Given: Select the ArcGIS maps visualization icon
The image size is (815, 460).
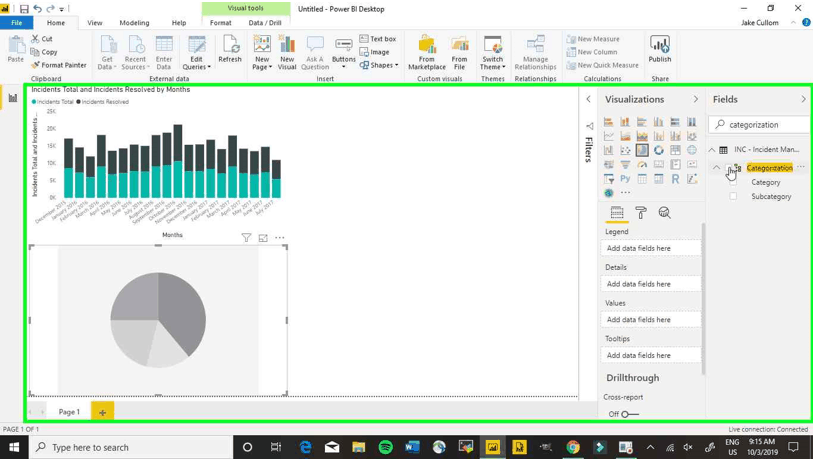Looking at the screenshot, I should click(609, 193).
